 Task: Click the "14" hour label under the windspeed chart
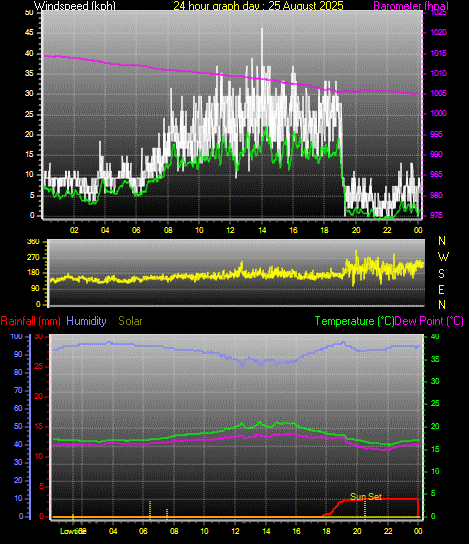262,230
